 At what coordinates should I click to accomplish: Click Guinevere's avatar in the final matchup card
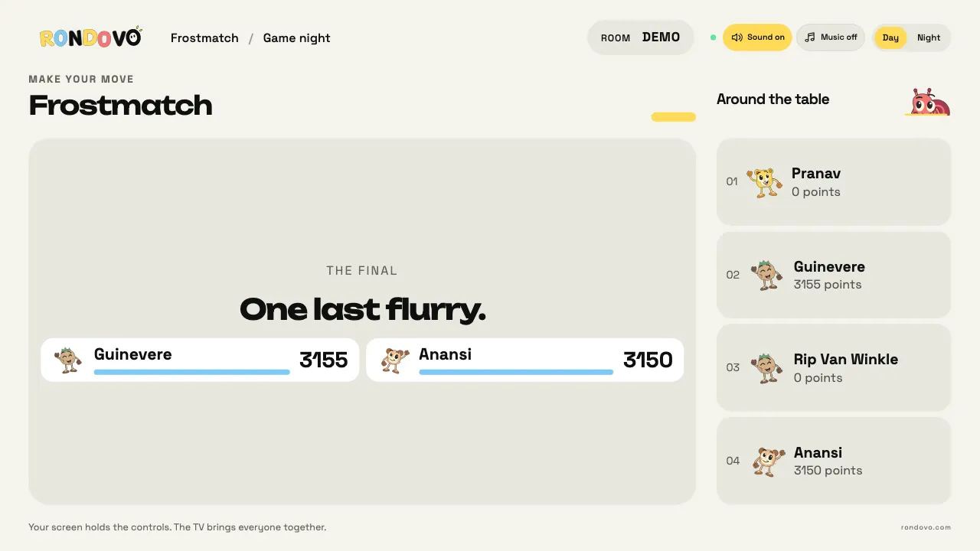tap(68, 360)
